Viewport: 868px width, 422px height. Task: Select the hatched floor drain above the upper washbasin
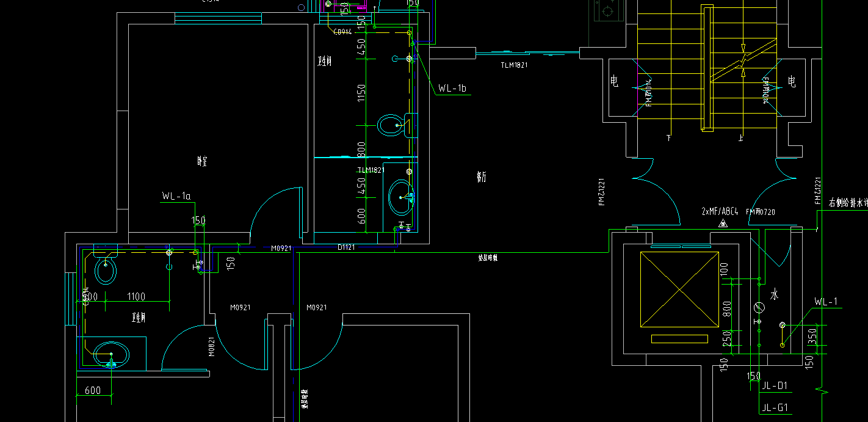click(x=410, y=172)
